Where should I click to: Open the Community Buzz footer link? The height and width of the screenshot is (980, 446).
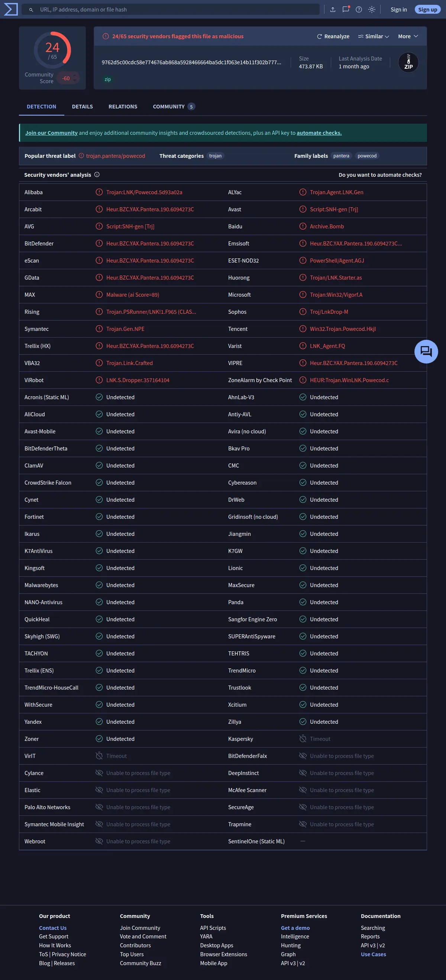(x=140, y=963)
